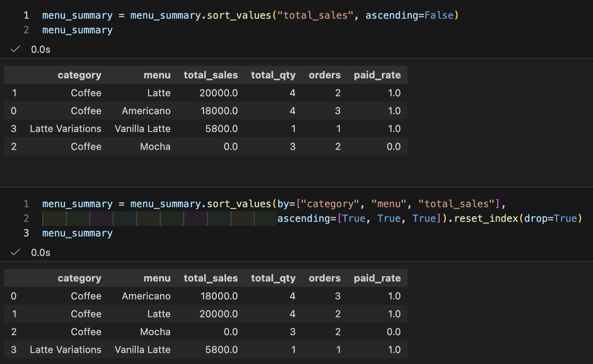Click 5800.0 cell in second table
The image size is (593, 364).
pos(221,350)
